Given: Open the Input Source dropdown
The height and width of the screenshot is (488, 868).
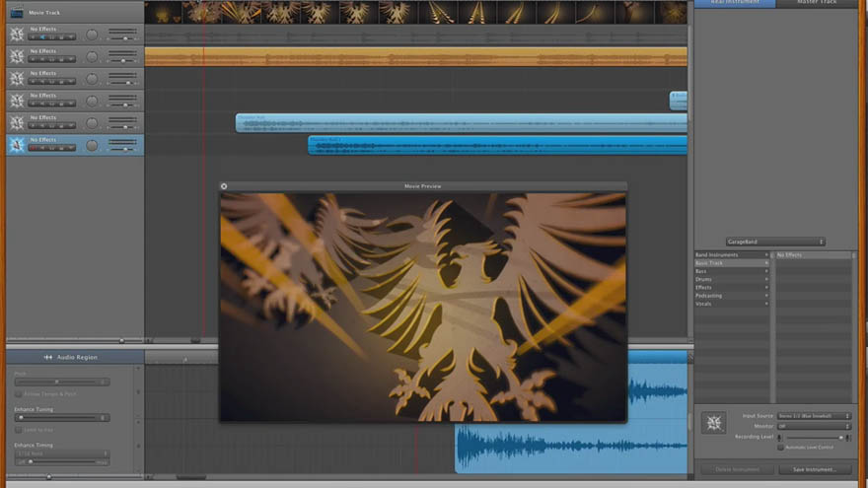Looking at the screenshot, I should point(813,416).
